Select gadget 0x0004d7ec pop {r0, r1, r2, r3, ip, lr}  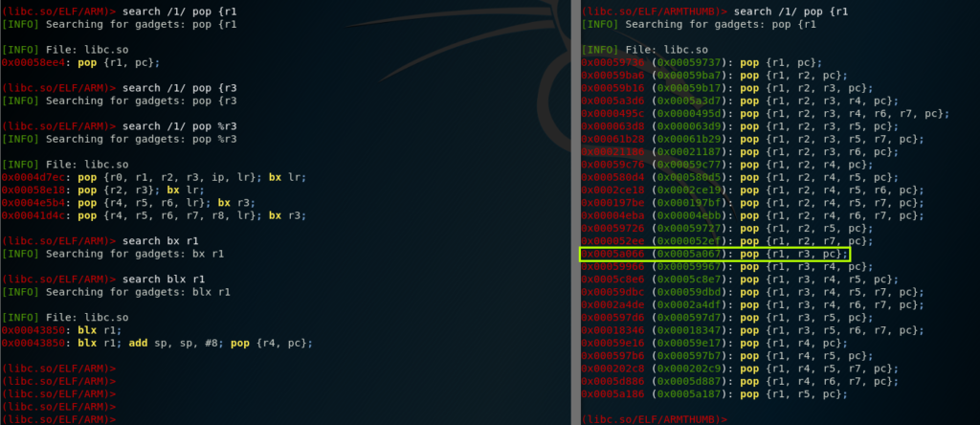(154, 177)
